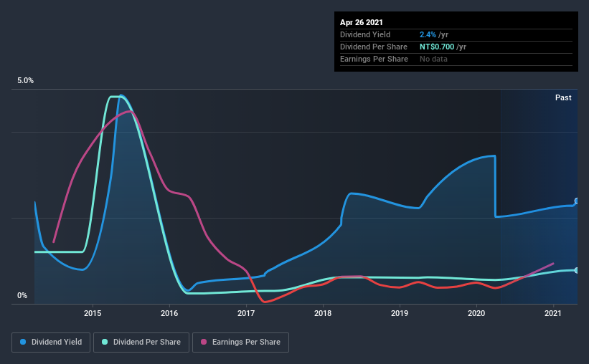This screenshot has width=589, height=364.
Task: Select the 2019 x-axis label
Action: [400, 313]
